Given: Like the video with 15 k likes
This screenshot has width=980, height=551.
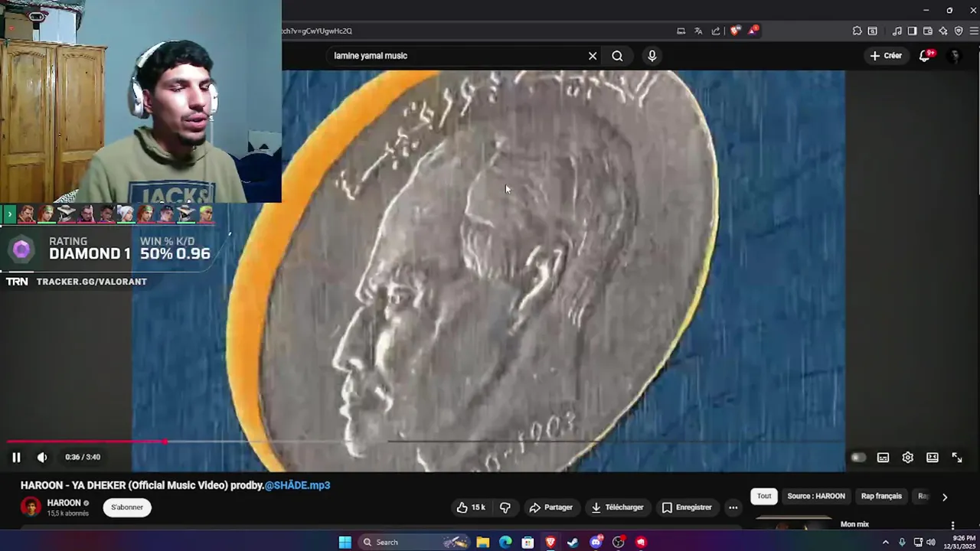Looking at the screenshot, I should click(x=471, y=507).
